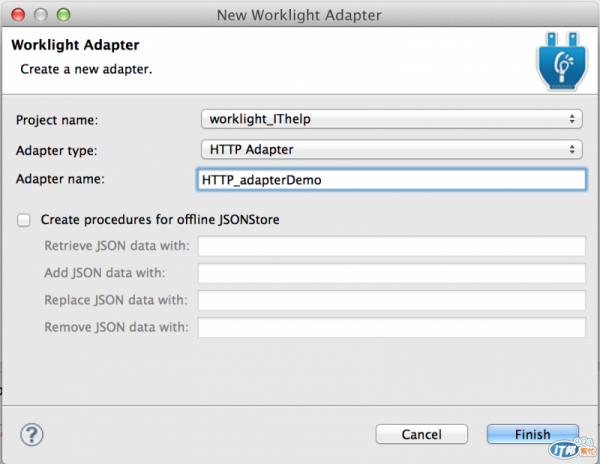This screenshot has height=464, width=600.
Task: Click the 'New Worklight Adapter' title bar text
Action: tap(299, 15)
